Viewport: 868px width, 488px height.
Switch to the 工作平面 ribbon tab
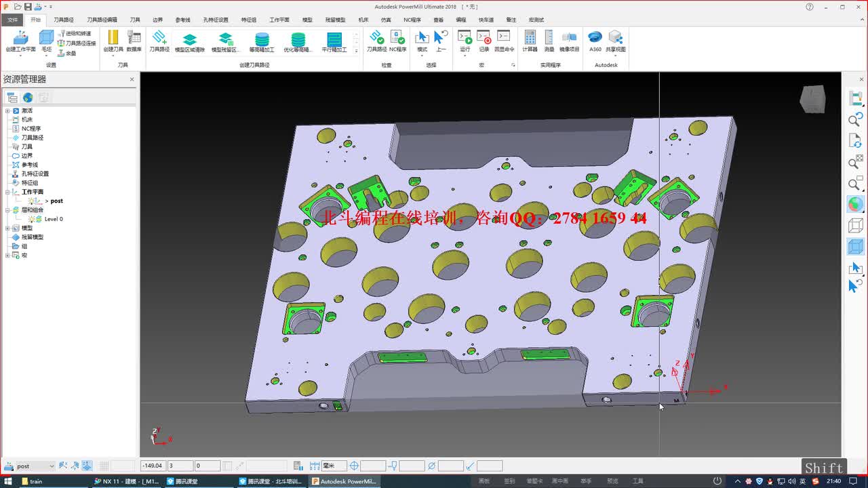click(279, 20)
